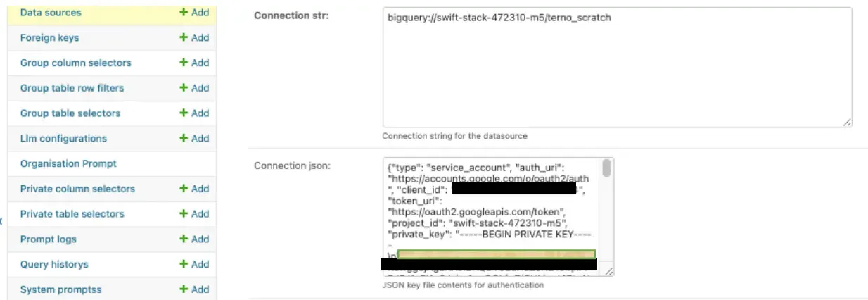The width and height of the screenshot is (868, 300).
Task: Add a Private table selector
Action: coord(194,214)
